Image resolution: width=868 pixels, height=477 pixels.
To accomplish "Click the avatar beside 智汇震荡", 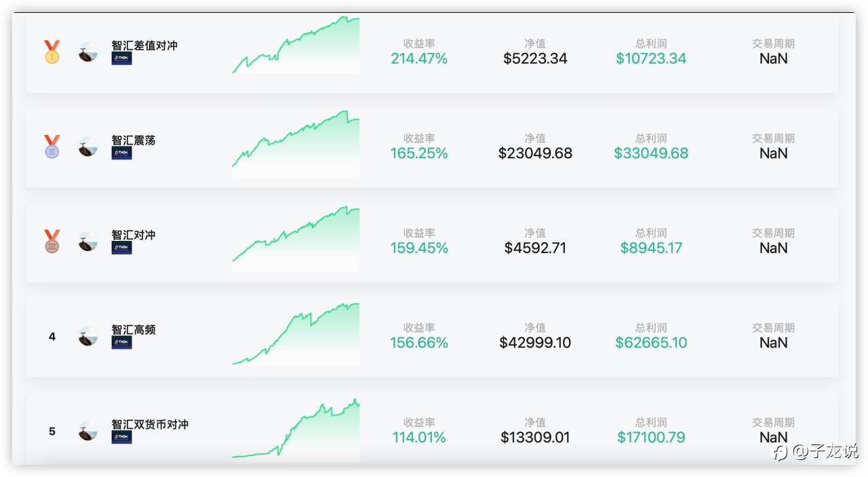I will tap(88, 147).
